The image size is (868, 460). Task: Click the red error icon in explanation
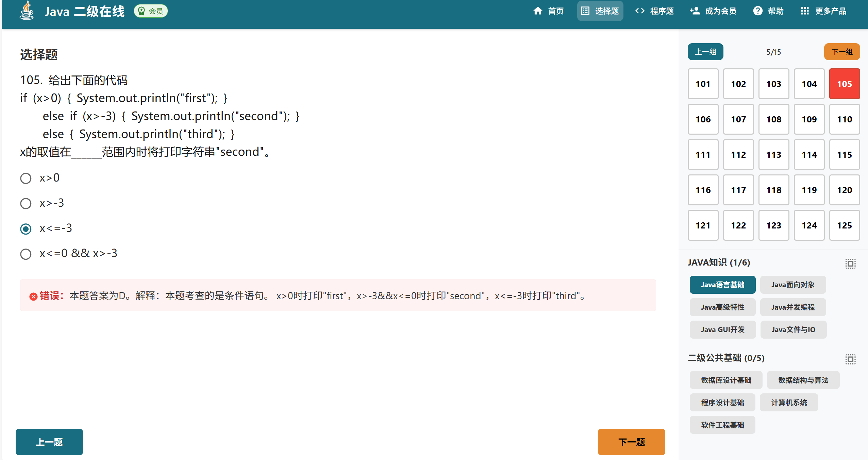(33, 296)
